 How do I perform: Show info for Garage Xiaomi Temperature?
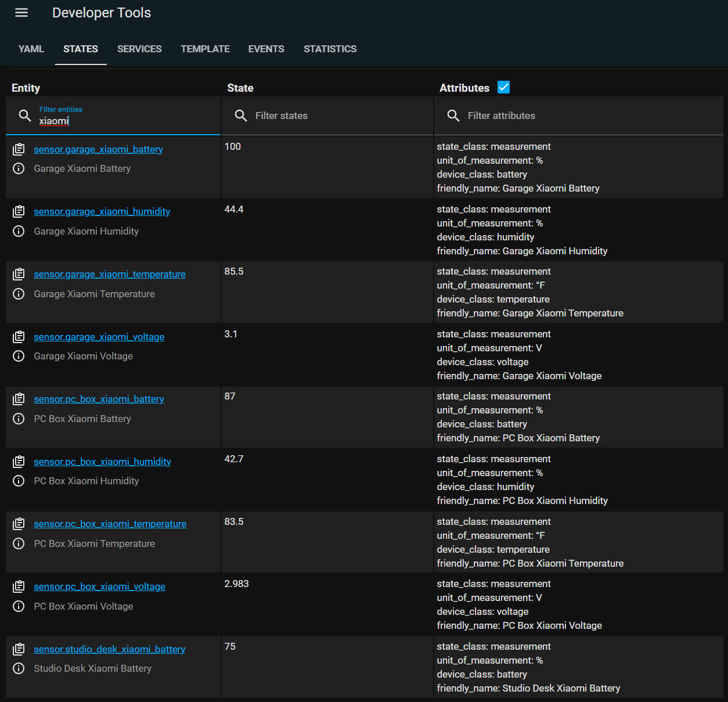(19, 294)
